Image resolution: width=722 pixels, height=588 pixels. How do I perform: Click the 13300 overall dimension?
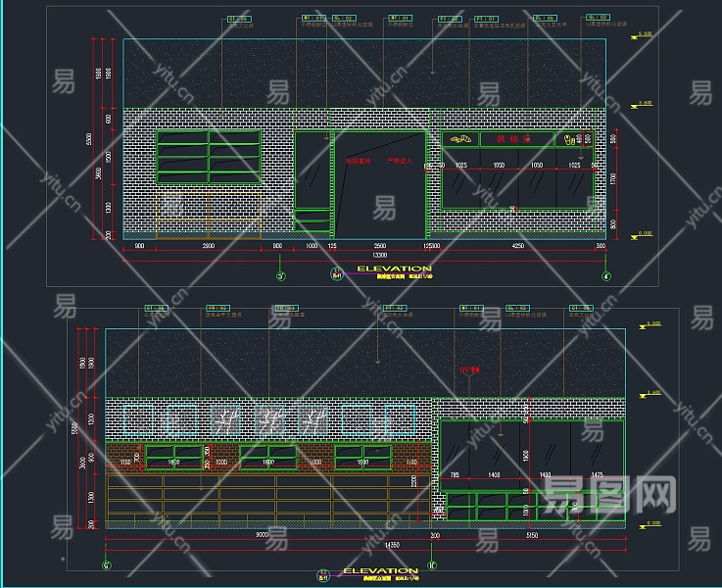tap(379, 255)
